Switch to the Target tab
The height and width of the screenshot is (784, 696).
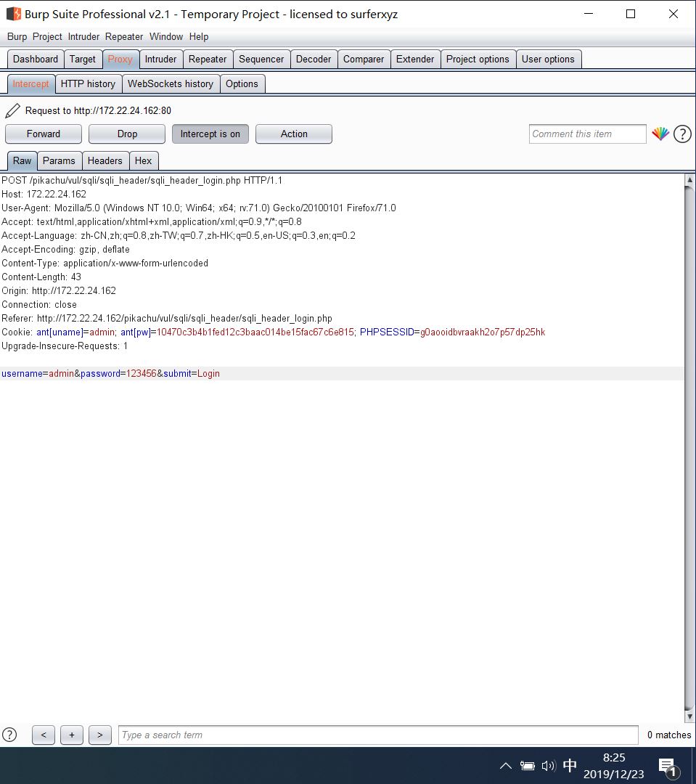coord(83,59)
